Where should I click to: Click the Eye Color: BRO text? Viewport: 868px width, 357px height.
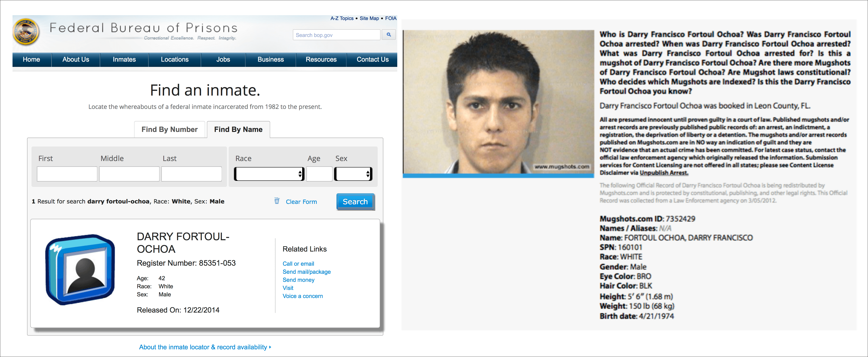click(625, 276)
